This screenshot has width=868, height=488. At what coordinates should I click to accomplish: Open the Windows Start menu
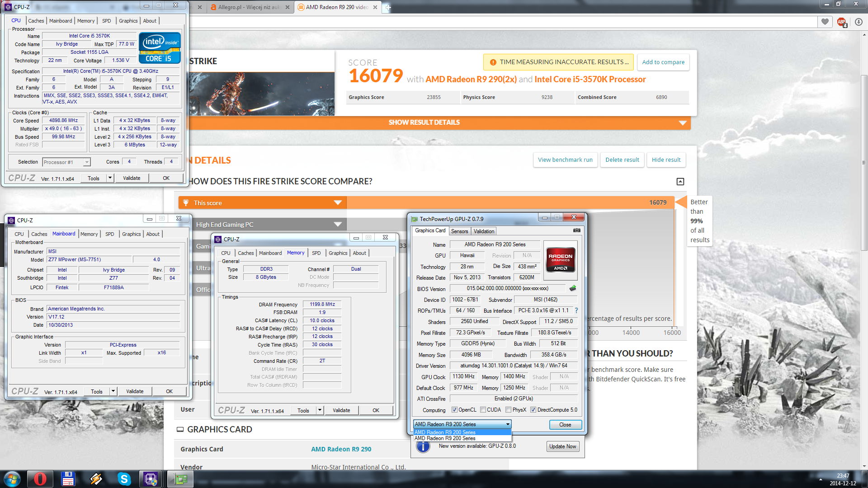(12, 479)
